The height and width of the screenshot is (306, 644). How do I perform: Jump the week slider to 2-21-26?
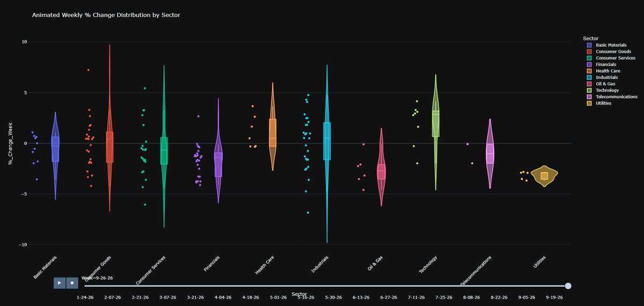[141, 297]
